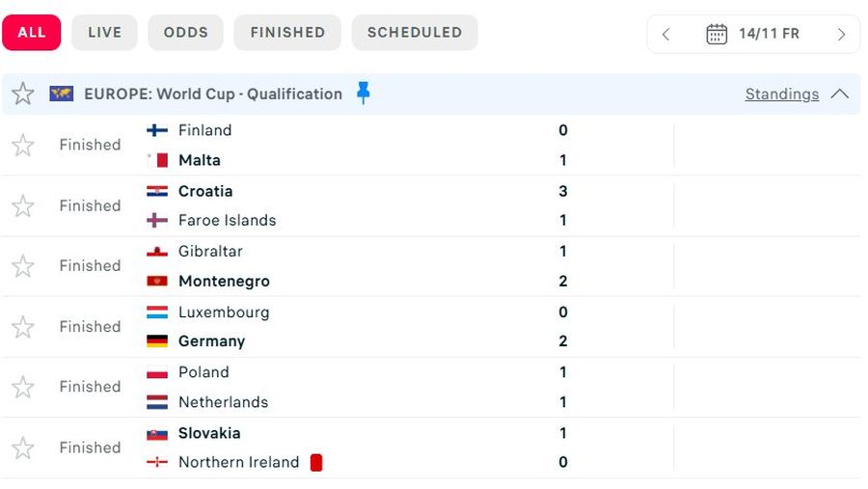Image resolution: width=868 pixels, height=489 pixels.
Task: Switch to the FINISHED tab
Action: [x=287, y=33]
